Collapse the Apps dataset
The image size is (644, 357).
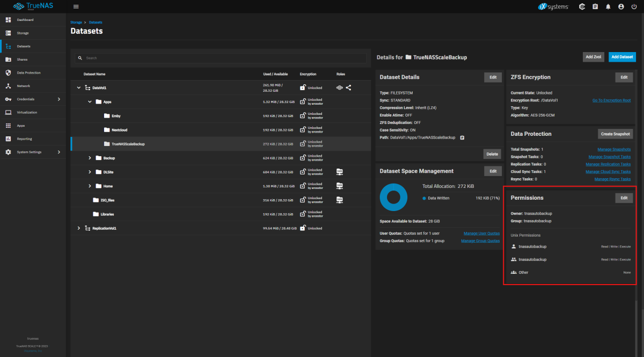click(x=90, y=101)
